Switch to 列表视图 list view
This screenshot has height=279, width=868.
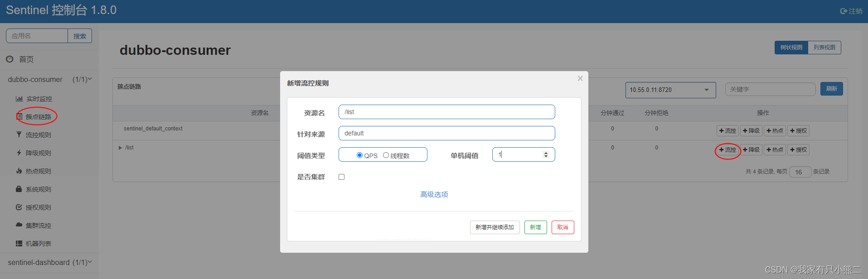(x=824, y=48)
